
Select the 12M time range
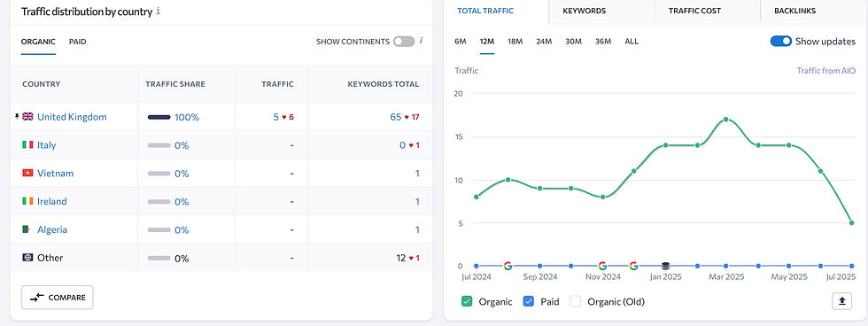(487, 42)
